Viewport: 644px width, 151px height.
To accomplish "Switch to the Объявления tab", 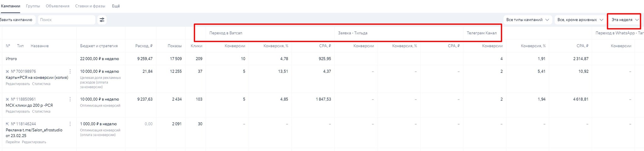I will click(x=58, y=6).
